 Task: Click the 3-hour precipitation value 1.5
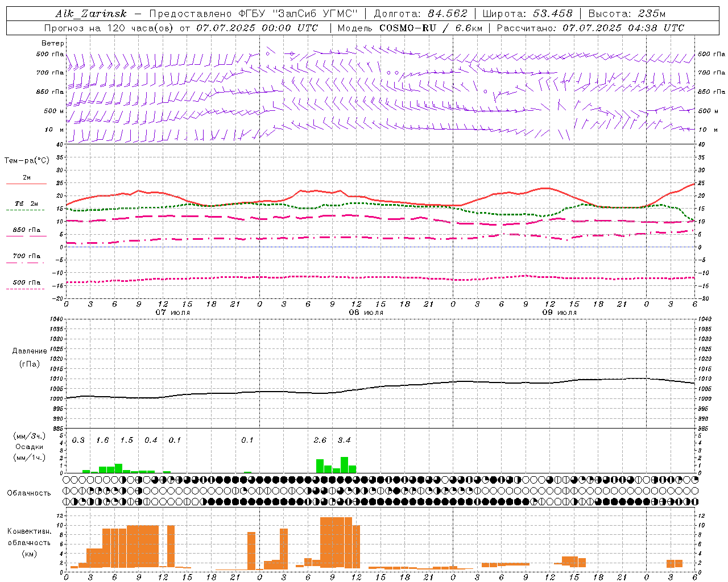127,440
